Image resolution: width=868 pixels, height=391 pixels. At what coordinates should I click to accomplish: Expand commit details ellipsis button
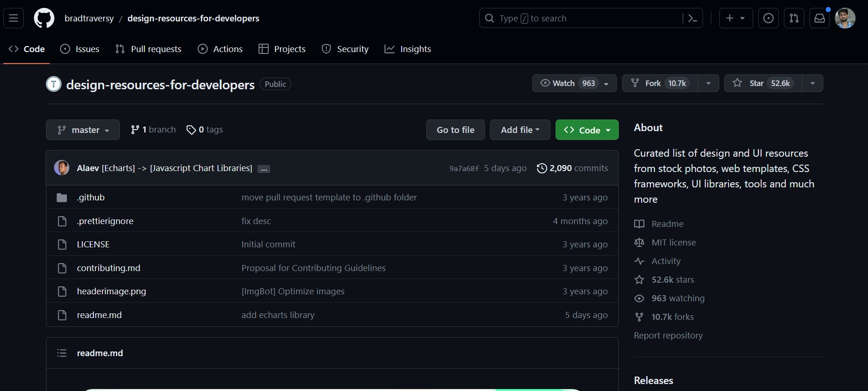(264, 169)
